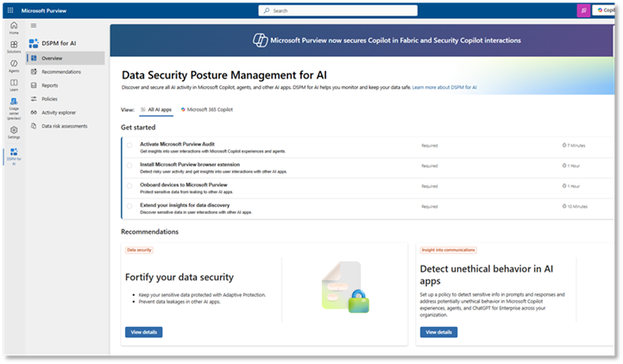
Task: Switch to the Microsoft 365 Copilot view tab
Action: click(209, 110)
